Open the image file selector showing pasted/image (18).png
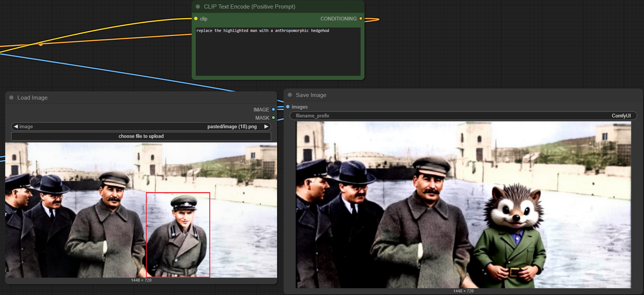The height and width of the screenshot is (295, 644). coord(141,127)
